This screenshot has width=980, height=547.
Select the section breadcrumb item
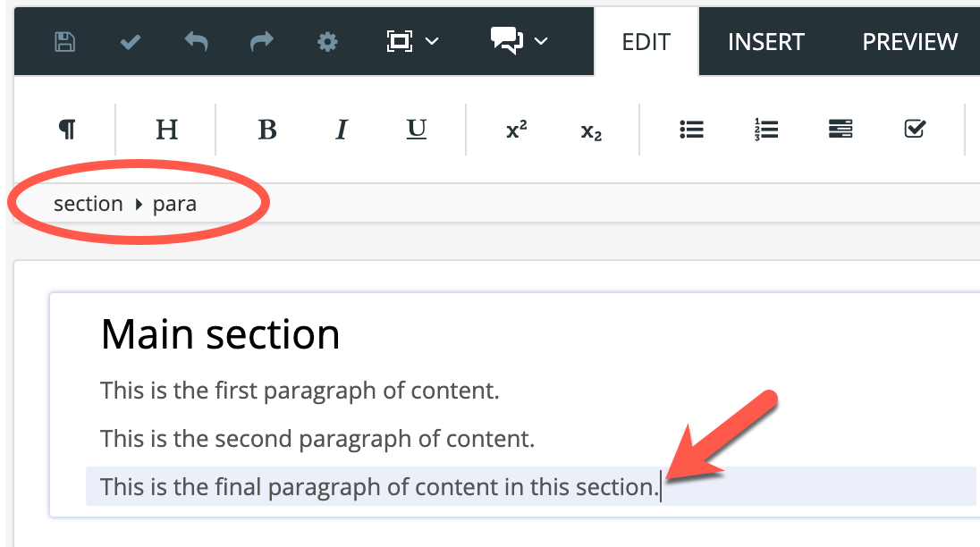tap(88, 203)
